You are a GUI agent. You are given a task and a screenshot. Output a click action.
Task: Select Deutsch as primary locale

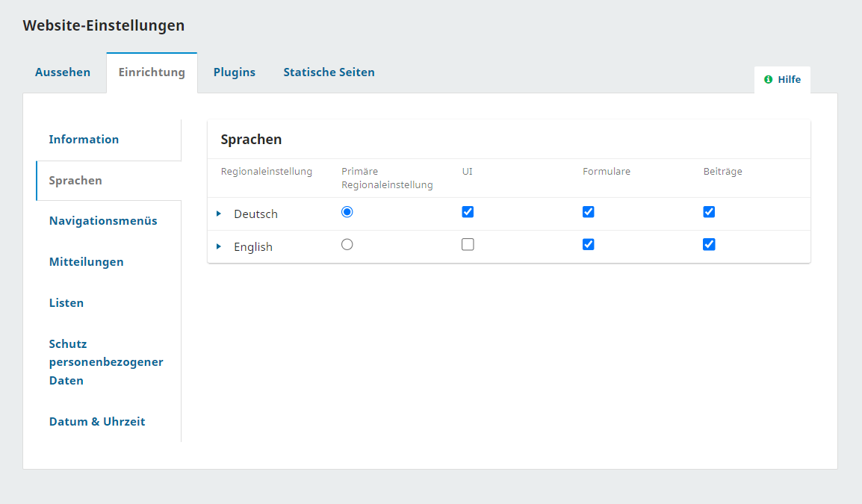347,212
